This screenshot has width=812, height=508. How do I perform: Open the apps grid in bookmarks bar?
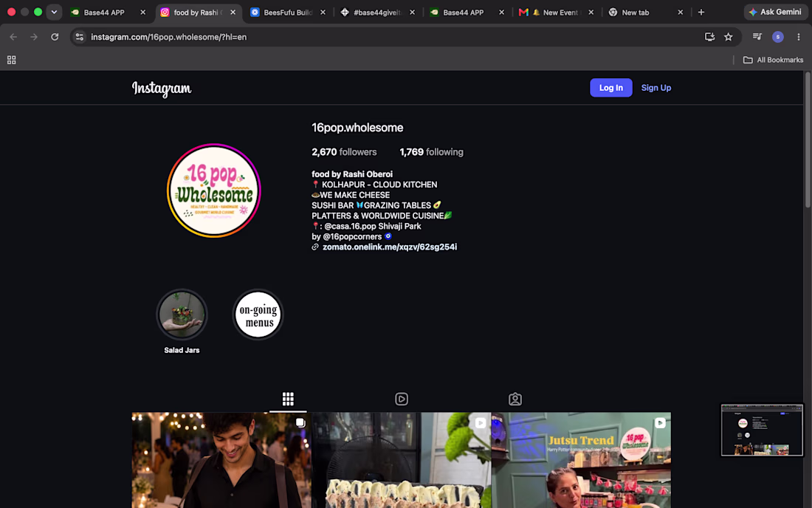(x=11, y=60)
